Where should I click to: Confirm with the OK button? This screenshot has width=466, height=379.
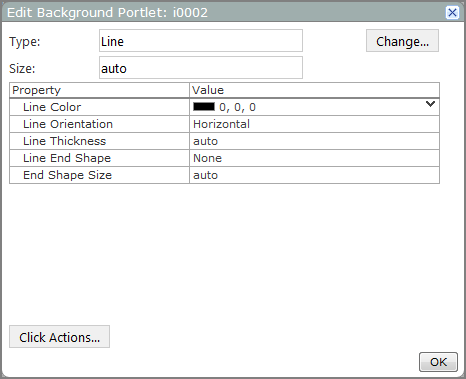[438, 362]
